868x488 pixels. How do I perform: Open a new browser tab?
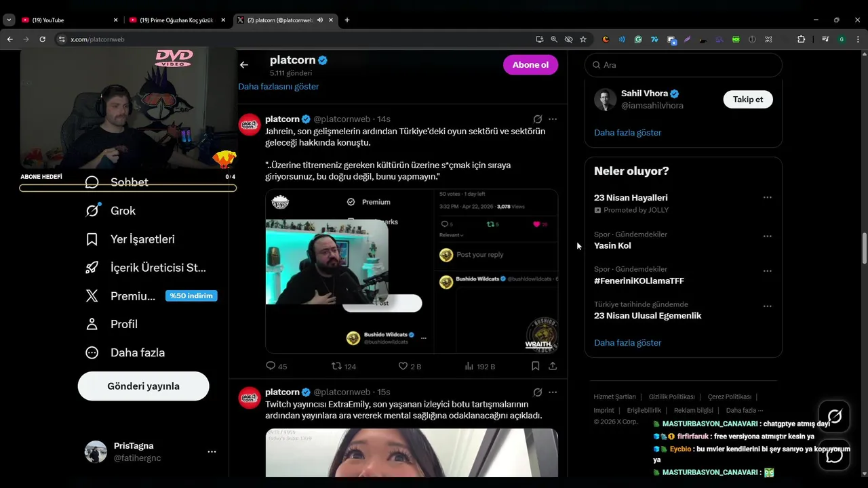coord(347,20)
